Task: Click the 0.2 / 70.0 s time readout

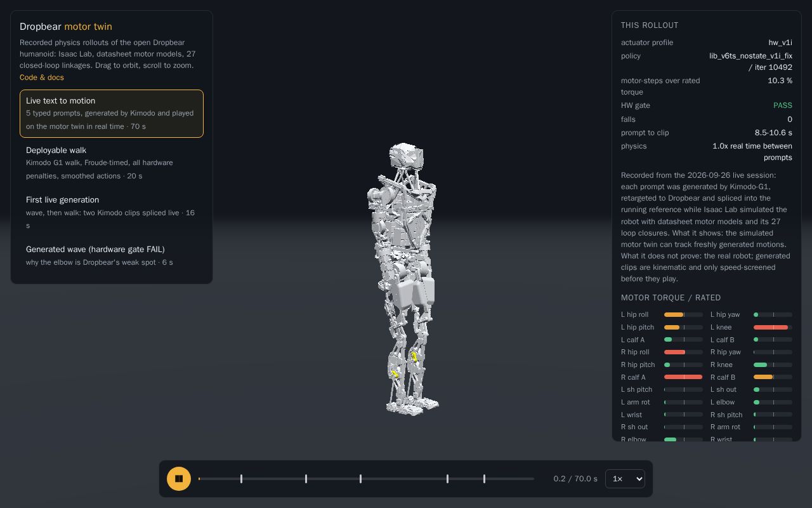Action: (x=575, y=479)
